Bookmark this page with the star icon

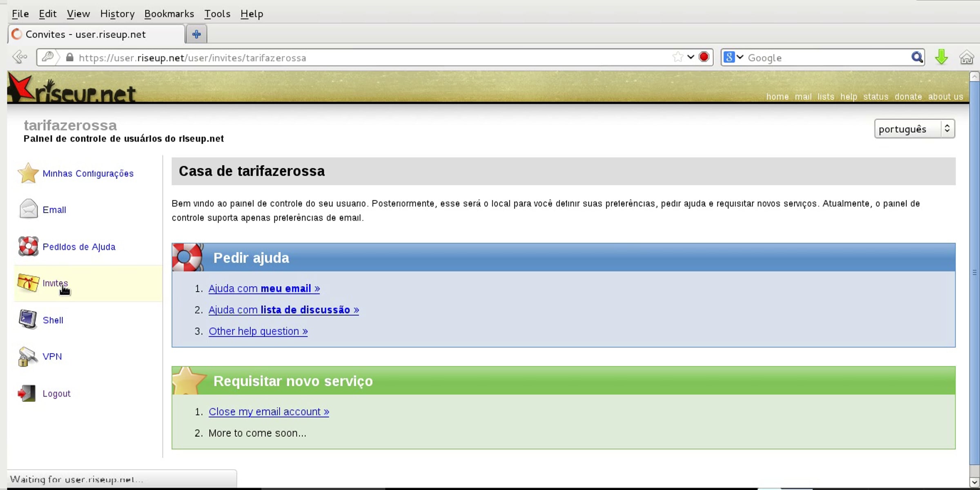pos(678,57)
